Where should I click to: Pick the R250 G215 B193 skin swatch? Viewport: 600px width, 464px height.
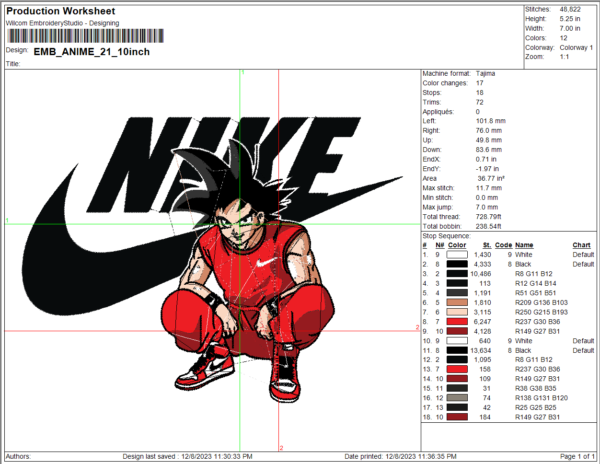coord(457,312)
